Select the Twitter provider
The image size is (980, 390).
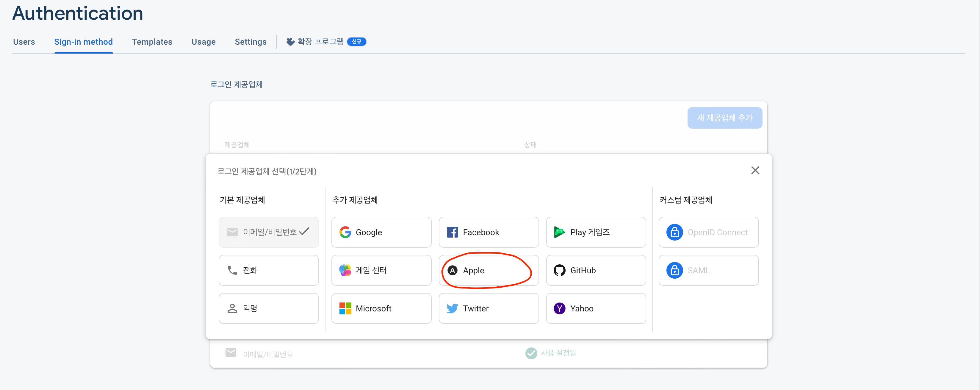489,308
